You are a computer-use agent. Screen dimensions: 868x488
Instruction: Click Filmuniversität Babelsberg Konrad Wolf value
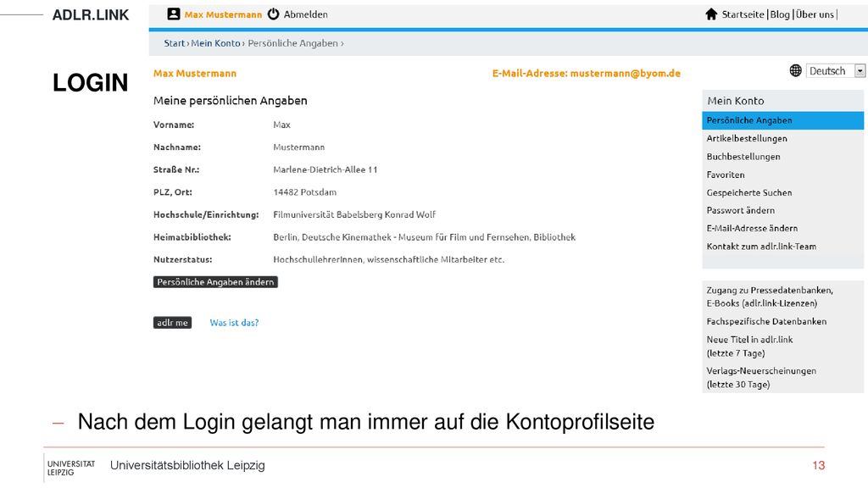(x=354, y=214)
